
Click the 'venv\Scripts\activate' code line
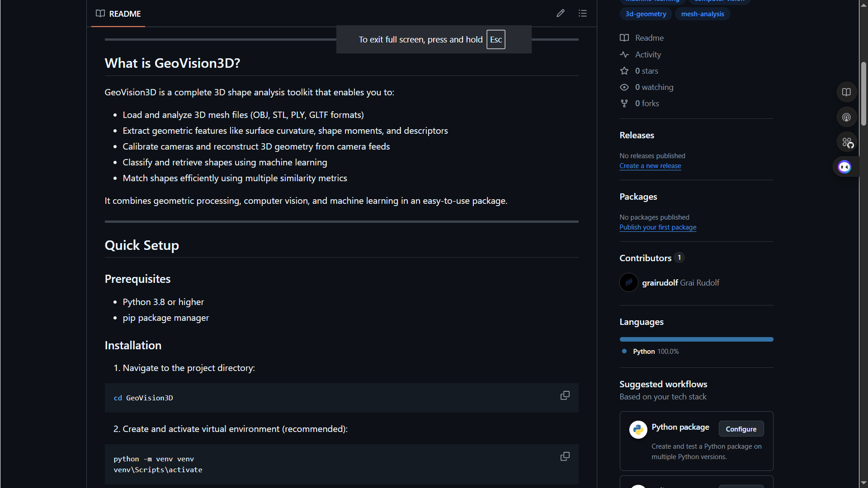tap(158, 470)
